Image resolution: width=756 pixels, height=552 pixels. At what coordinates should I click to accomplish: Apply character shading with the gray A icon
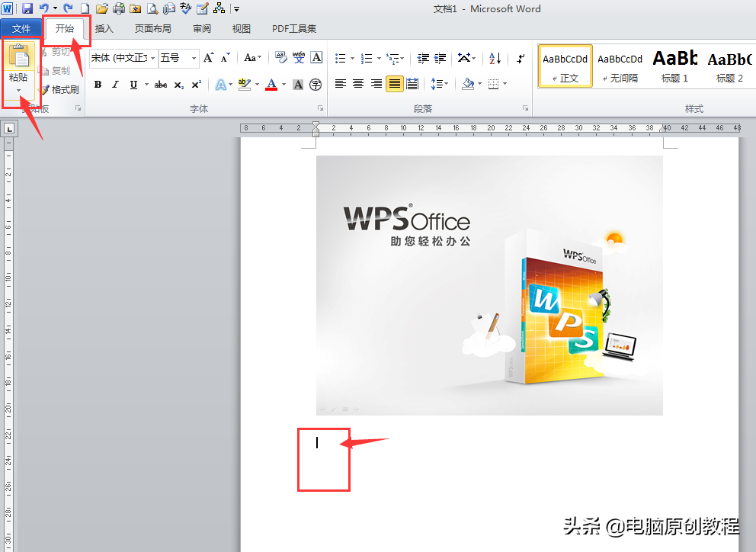click(299, 85)
